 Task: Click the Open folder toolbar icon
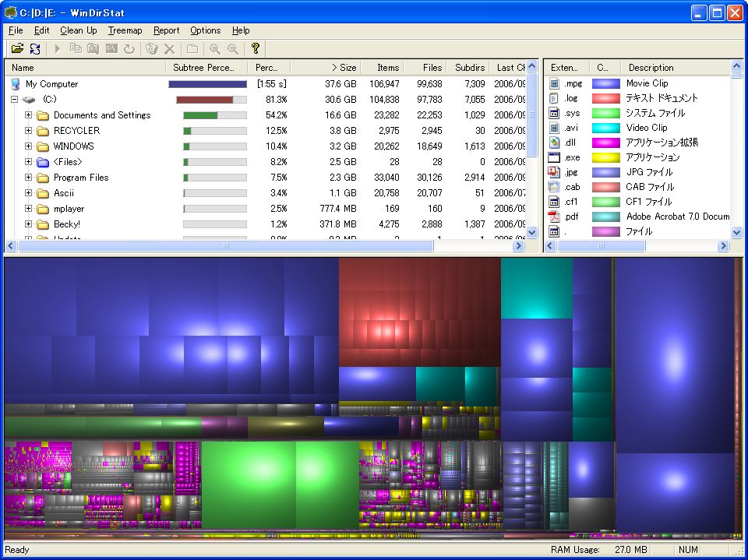(18, 48)
